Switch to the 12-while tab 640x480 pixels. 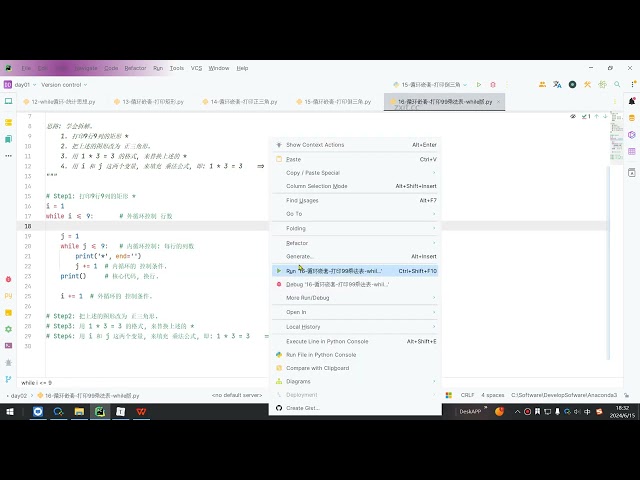coord(59,102)
